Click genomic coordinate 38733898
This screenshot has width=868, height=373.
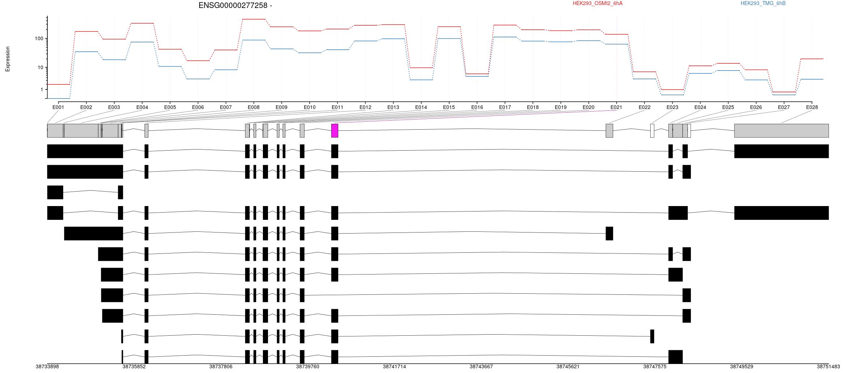tap(47, 366)
